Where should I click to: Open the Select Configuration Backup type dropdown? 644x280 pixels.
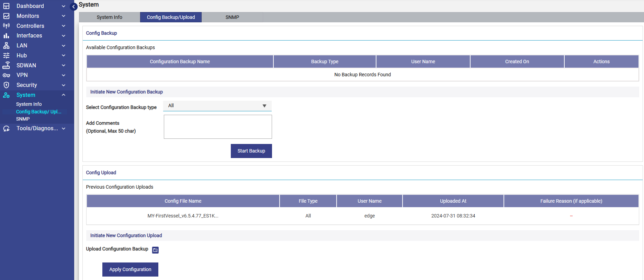[x=217, y=106]
